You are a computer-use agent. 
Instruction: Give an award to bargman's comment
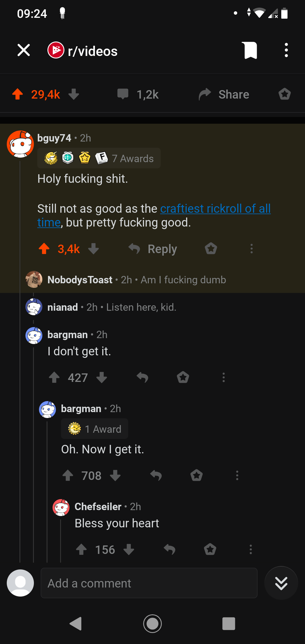[x=183, y=378]
